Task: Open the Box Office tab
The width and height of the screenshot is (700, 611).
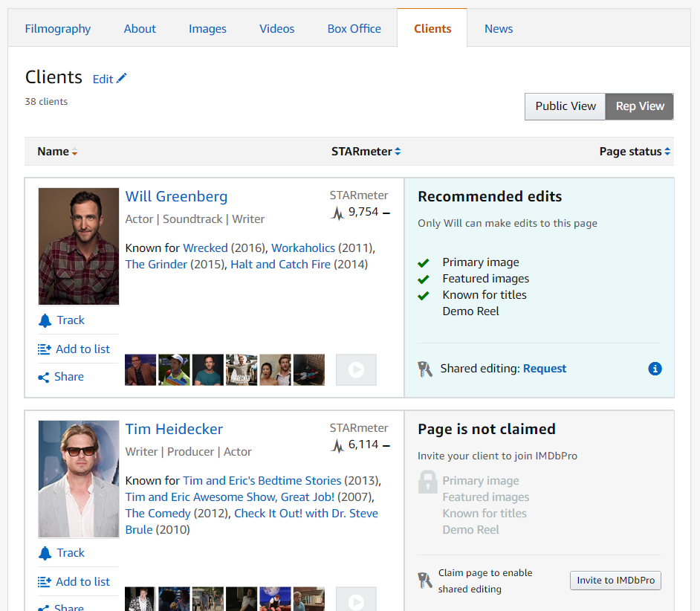Action: point(354,29)
